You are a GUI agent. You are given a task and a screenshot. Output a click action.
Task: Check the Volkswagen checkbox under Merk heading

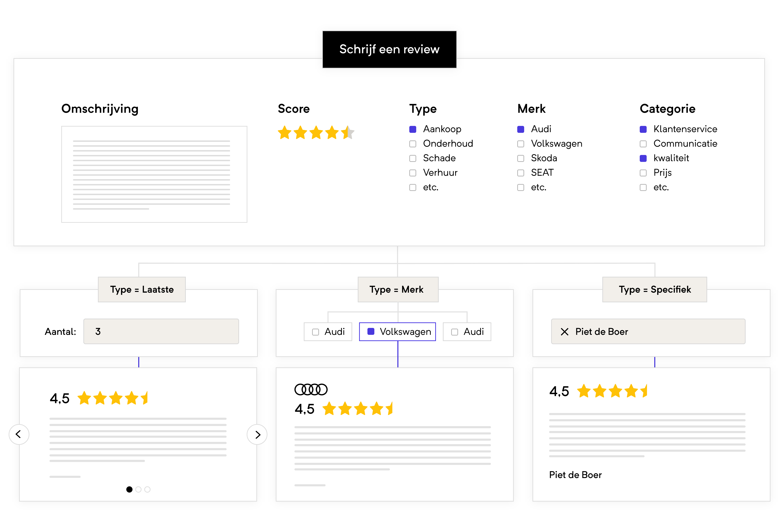click(x=521, y=144)
